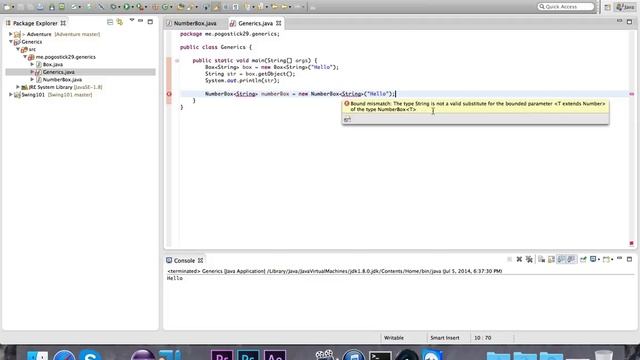Click the error marker beside NumberBox line
This screenshot has width=640, height=360.
169,94
